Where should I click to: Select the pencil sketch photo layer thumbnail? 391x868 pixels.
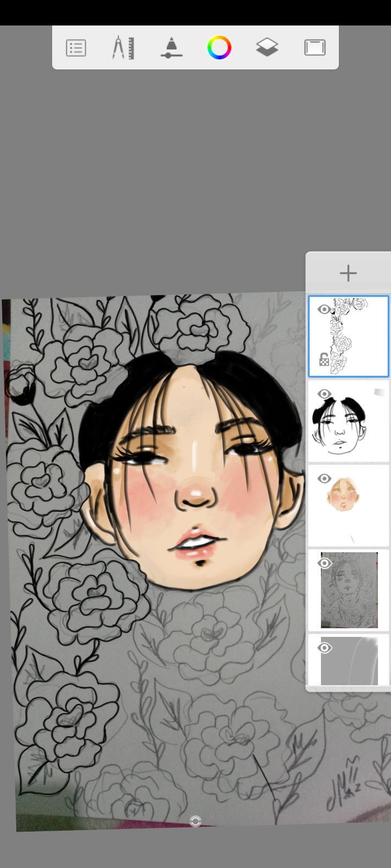click(x=349, y=590)
